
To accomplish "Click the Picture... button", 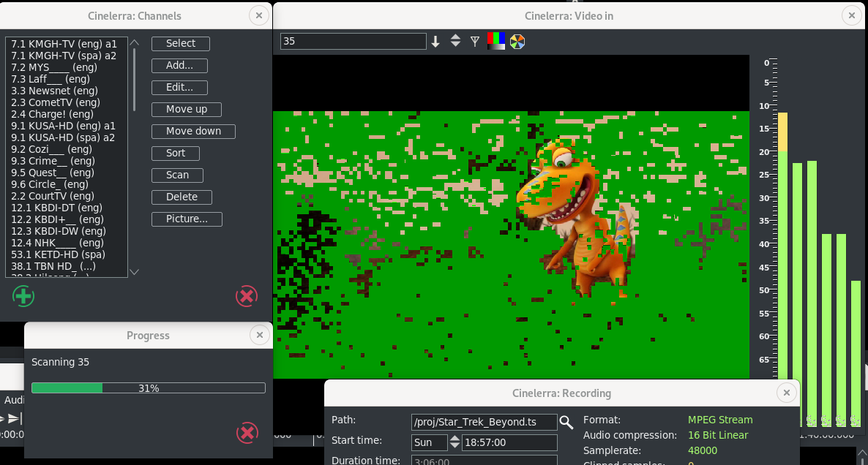I will coord(187,219).
